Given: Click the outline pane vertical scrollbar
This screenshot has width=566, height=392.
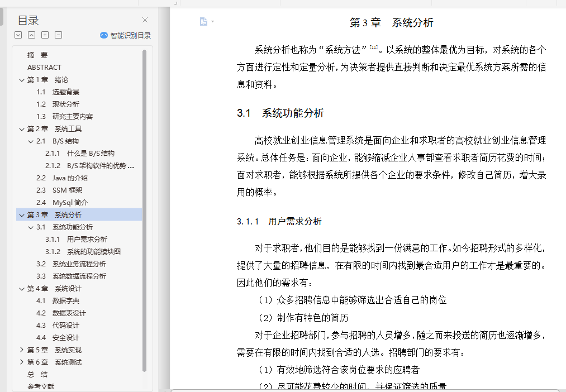Looking at the screenshot, I should click(144, 211).
